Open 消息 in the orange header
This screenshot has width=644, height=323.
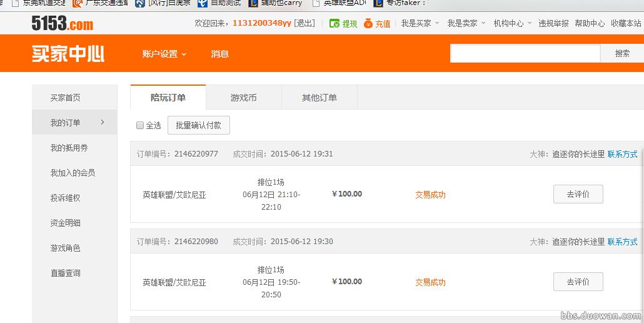click(219, 54)
